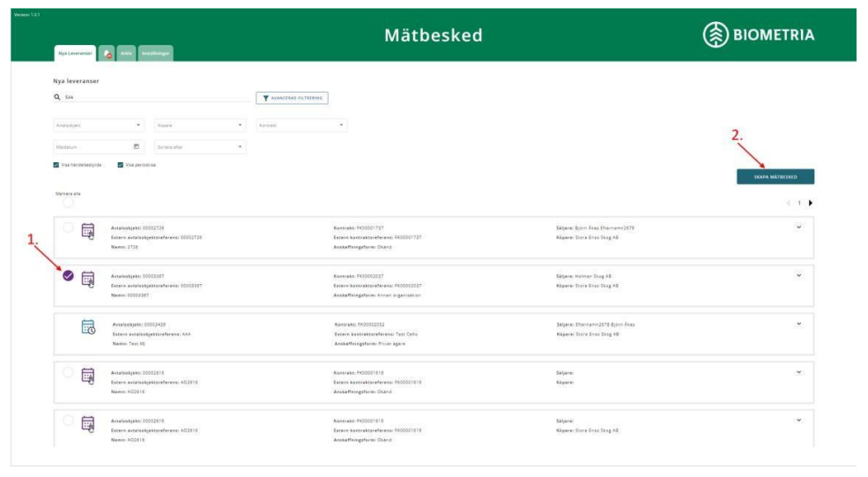
Task: Open the Inställningar tab
Action: (155, 54)
